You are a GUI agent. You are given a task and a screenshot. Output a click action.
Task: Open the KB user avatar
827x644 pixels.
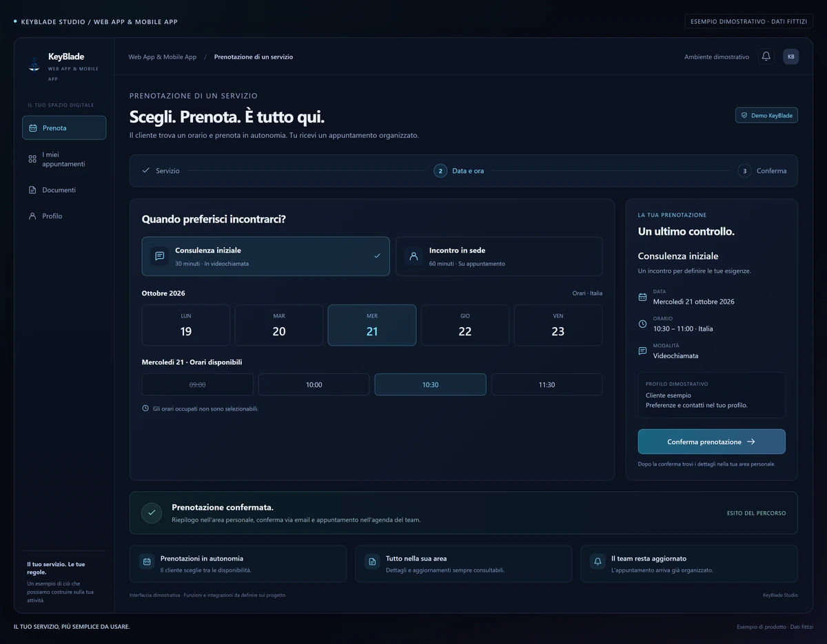click(791, 56)
